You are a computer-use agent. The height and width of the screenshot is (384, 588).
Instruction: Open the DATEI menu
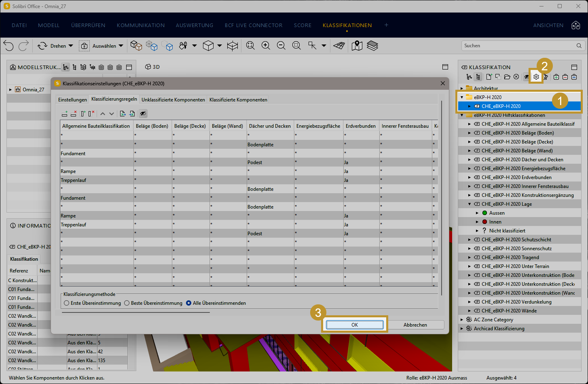[x=19, y=25]
